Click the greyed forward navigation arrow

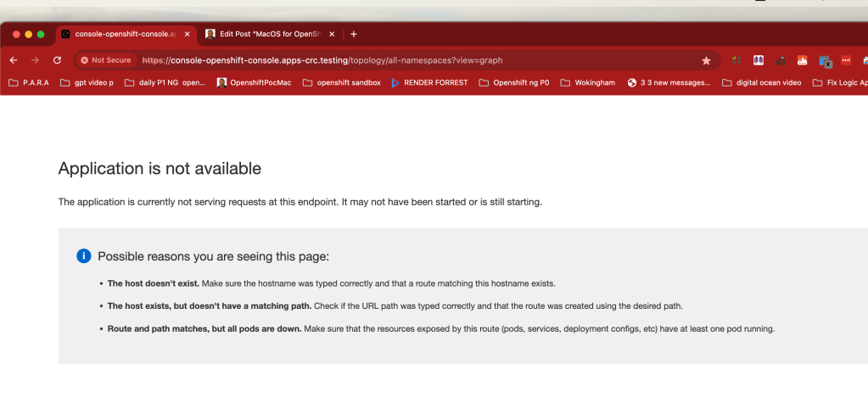pos(35,60)
